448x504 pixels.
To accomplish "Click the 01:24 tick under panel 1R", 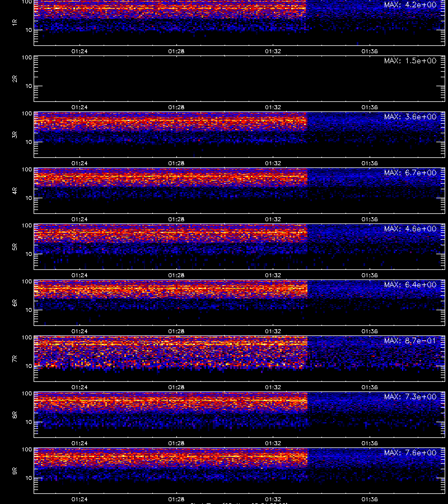I will tap(80, 51).
